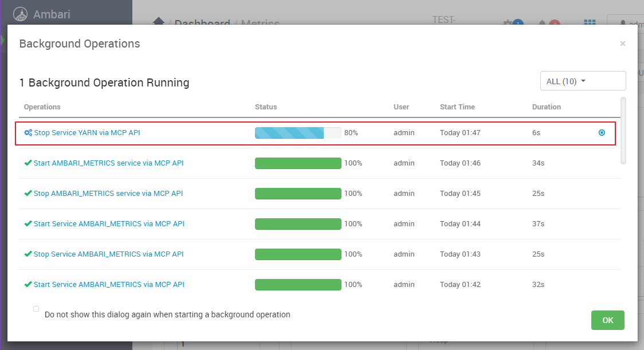Click checkmark icon of Stop AMBARI_METRICS service row

(x=28, y=194)
